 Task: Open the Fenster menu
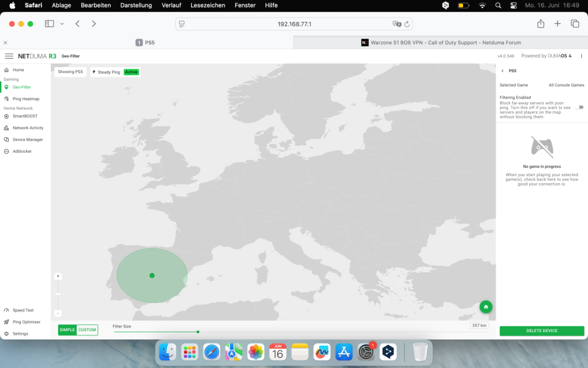[245, 5]
